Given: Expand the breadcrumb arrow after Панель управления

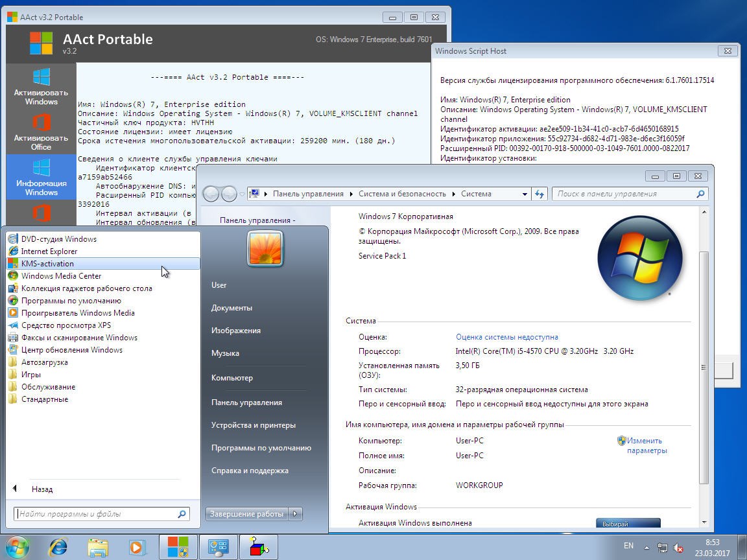Looking at the screenshot, I should pyautogui.click(x=351, y=194).
